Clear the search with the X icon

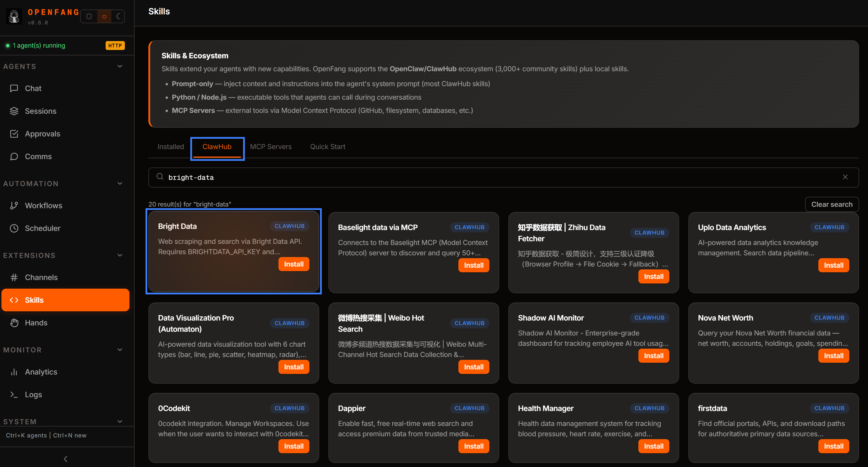pos(845,177)
